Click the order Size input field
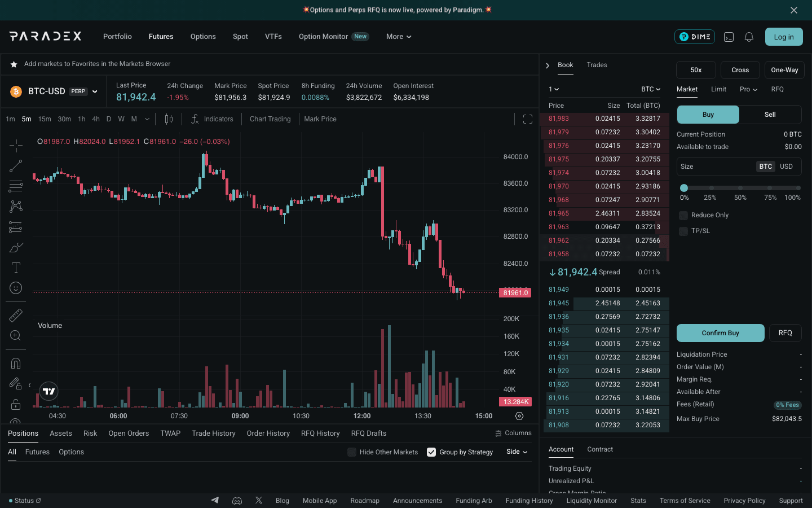 [716, 167]
